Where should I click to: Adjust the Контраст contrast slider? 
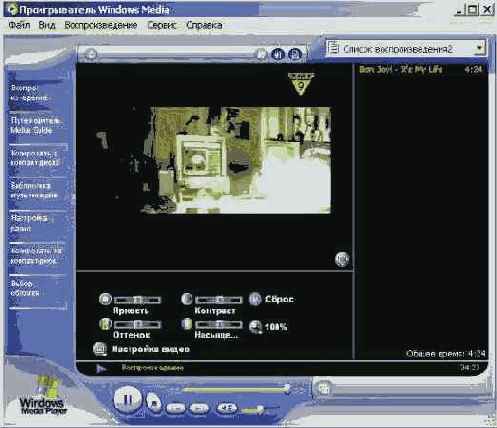click(219, 300)
